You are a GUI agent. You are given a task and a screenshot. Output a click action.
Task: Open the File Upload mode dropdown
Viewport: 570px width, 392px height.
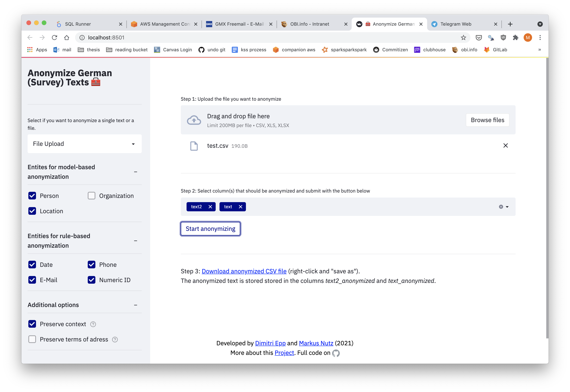point(84,144)
